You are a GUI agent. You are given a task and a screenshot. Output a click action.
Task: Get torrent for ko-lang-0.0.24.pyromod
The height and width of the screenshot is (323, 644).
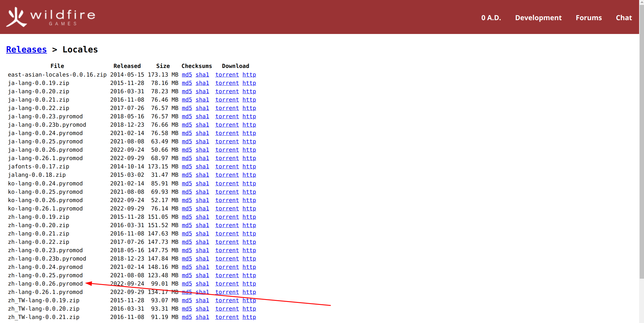pyautogui.click(x=227, y=183)
